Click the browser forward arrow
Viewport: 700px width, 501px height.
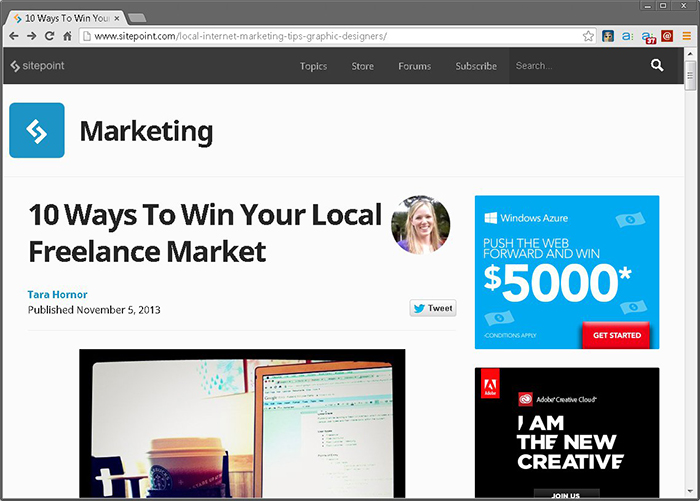pos(32,36)
